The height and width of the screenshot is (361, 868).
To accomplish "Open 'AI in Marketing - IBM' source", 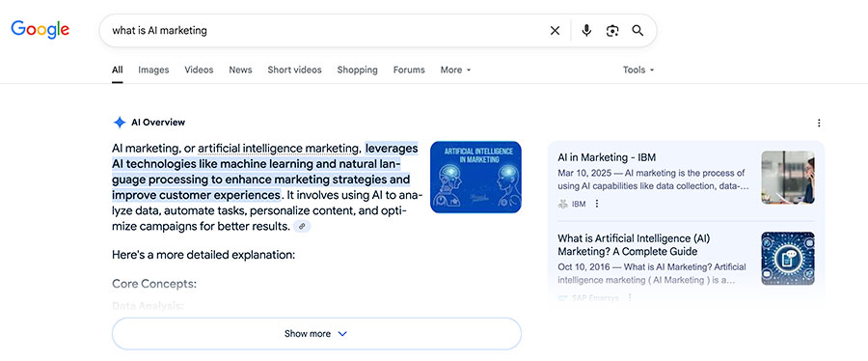I will (607, 157).
